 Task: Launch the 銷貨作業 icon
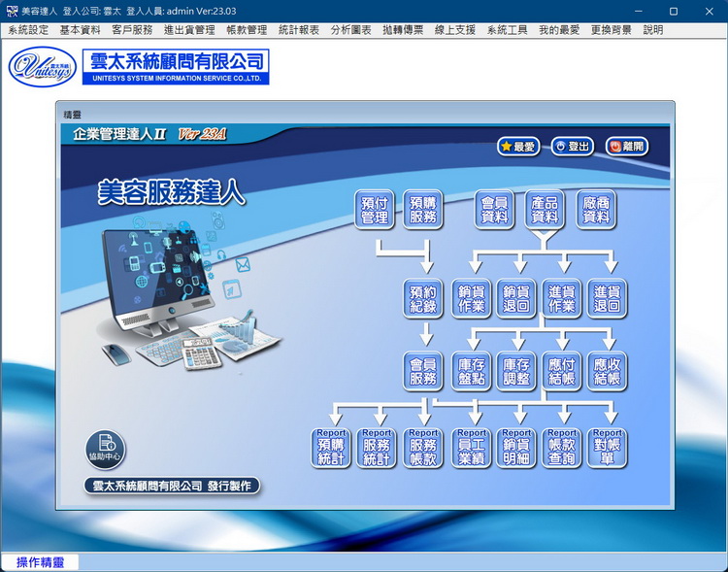click(x=471, y=299)
